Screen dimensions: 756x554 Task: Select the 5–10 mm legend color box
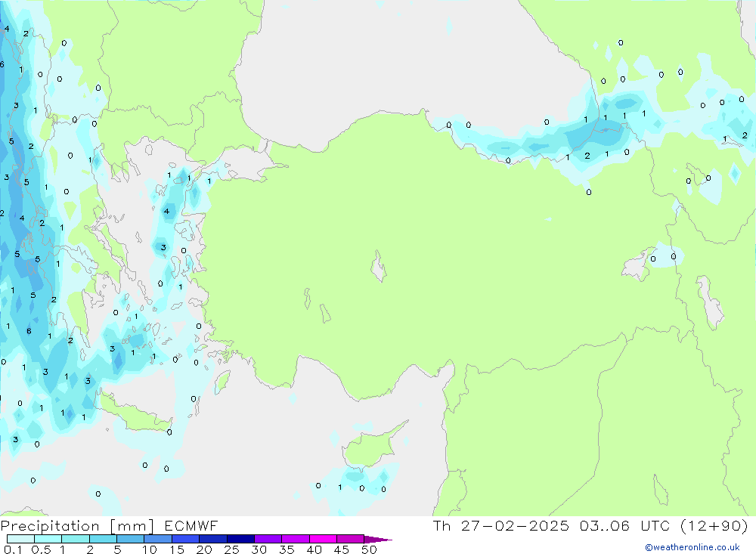point(131,539)
